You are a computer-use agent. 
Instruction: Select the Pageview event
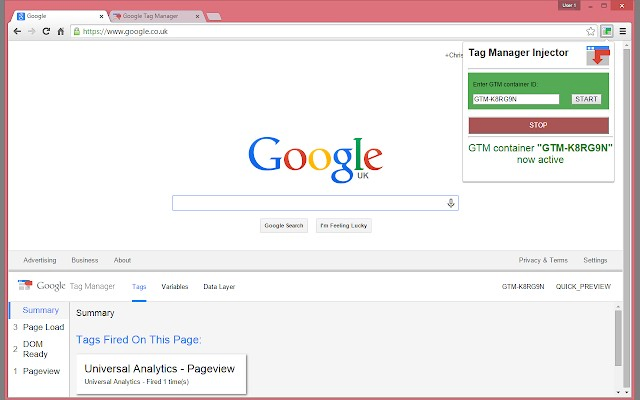pyautogui.click(x=39, y=371)
